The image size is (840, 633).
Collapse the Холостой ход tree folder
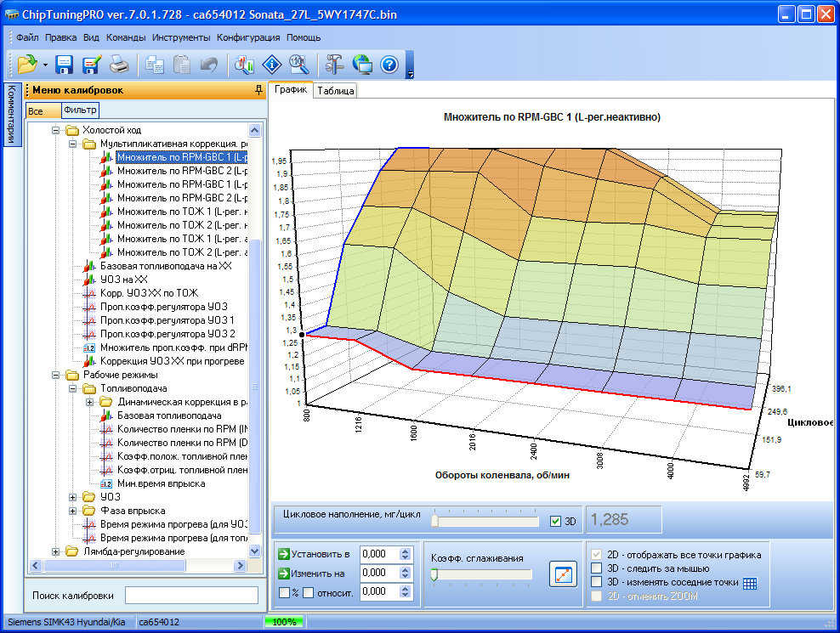coord(57,130)
